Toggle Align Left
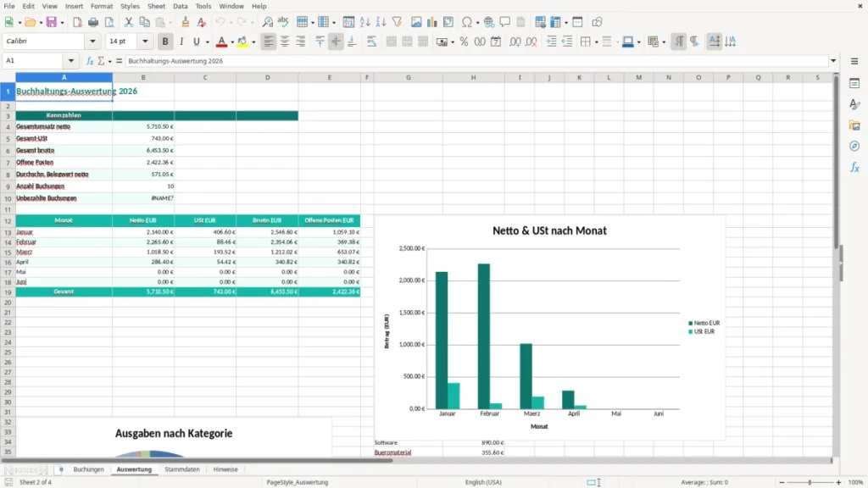Viewport: 868px width, 488px height. 269,42
